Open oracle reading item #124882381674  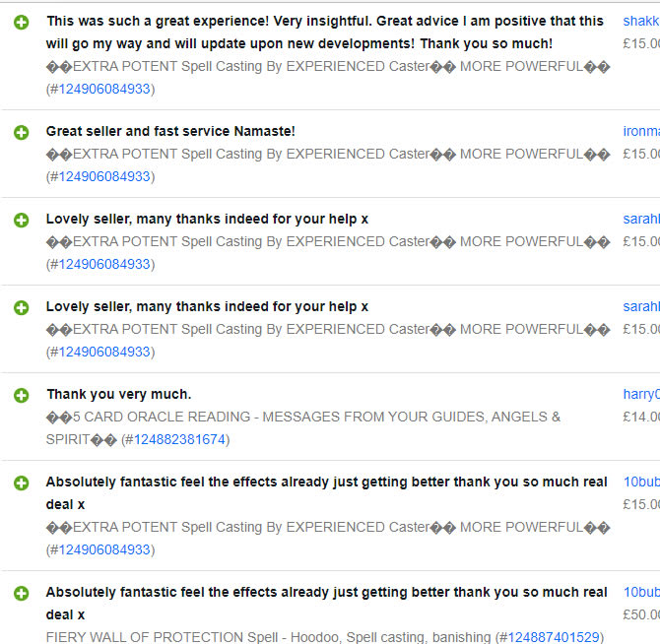click(x=179, y=439)
